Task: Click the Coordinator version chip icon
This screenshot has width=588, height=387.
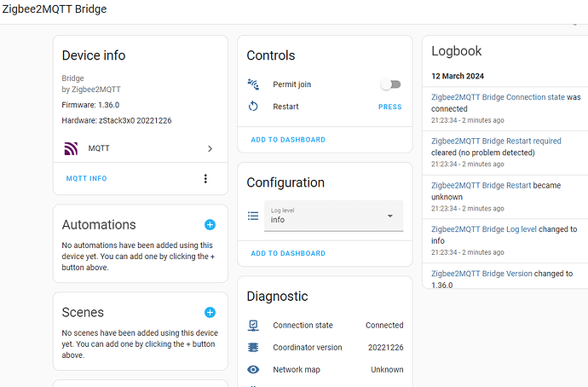Action: [253, 348]
